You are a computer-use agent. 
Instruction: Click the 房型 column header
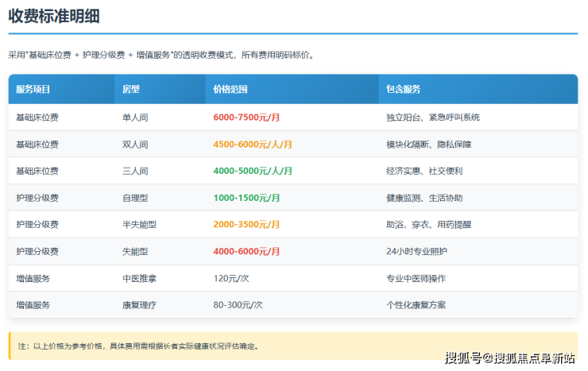tap(131, 89)
